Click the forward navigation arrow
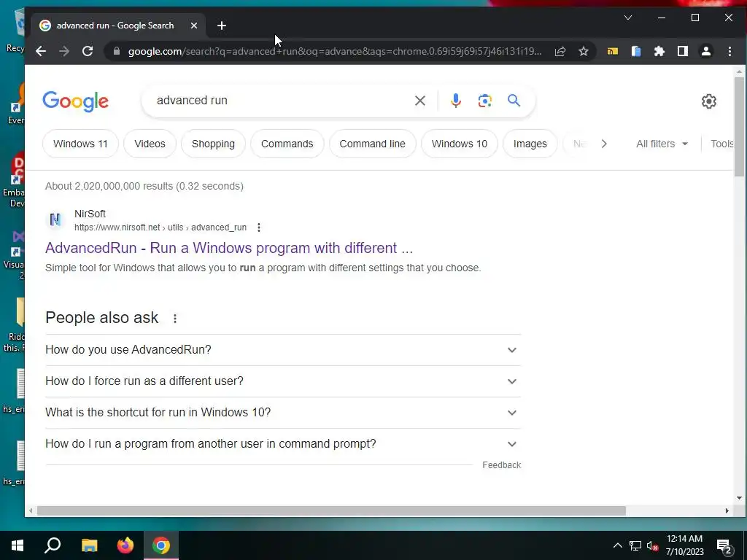Screen dimensions: 747x560 tap(64, 52)
